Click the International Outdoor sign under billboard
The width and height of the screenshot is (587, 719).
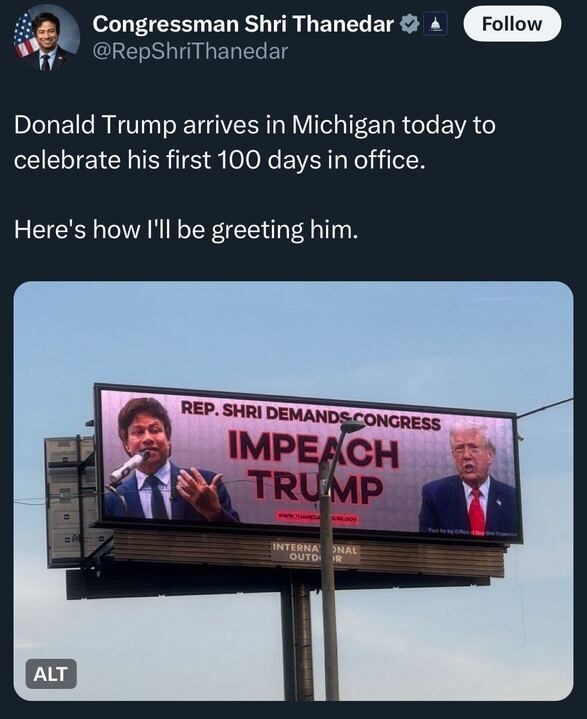coord(315,553)
